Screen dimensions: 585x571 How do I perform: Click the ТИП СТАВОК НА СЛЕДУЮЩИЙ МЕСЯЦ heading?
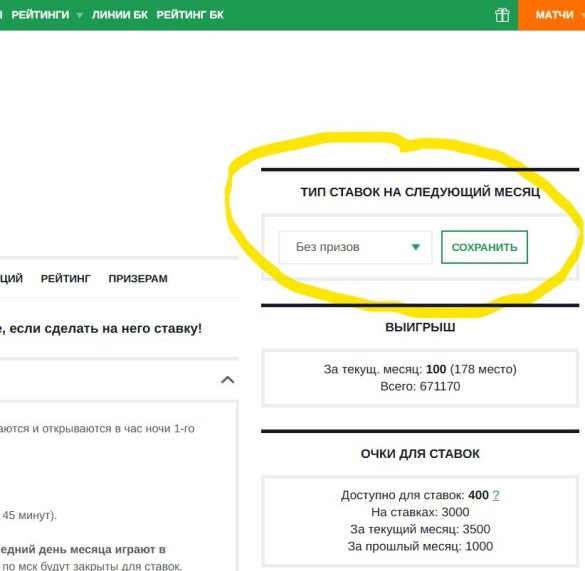[x=420, y=192]
